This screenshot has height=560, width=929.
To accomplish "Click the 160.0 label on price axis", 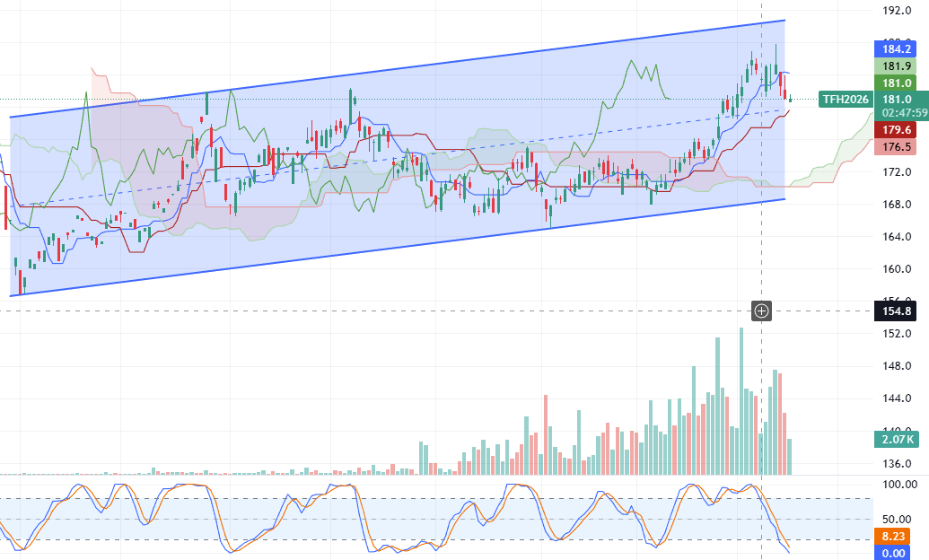I will (897, 269).
